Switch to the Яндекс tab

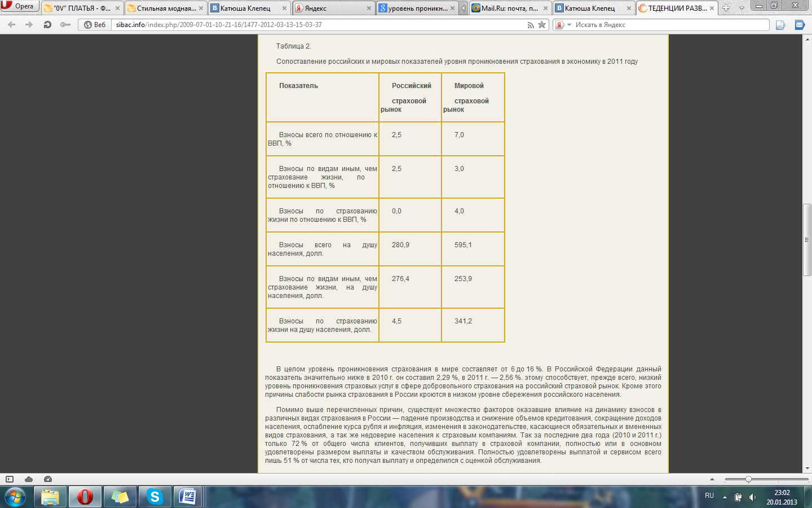333,8
